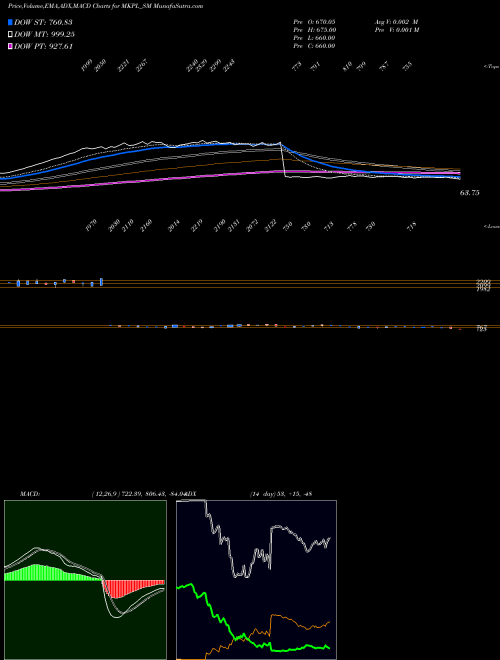Click the blue DOW ST legend swatch

pos(10,22)
